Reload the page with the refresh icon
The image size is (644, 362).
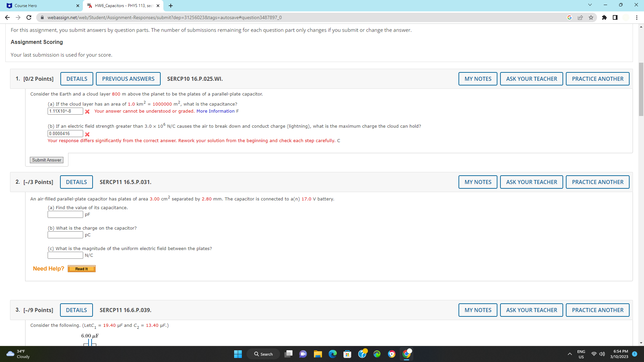click(29, 17)
